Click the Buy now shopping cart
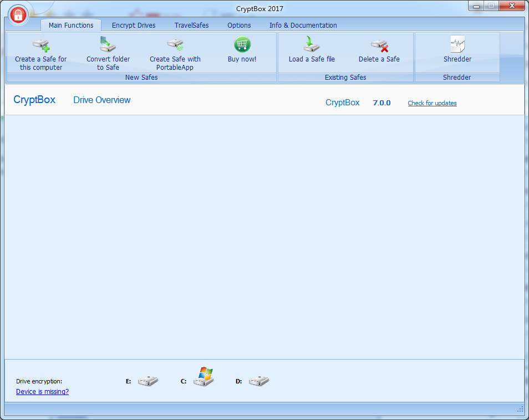 (242, 44)
